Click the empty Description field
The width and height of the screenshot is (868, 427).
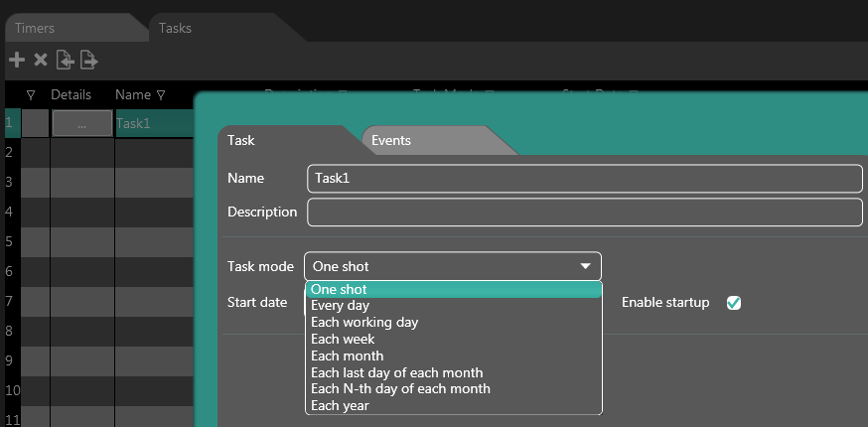pos(585,213)
